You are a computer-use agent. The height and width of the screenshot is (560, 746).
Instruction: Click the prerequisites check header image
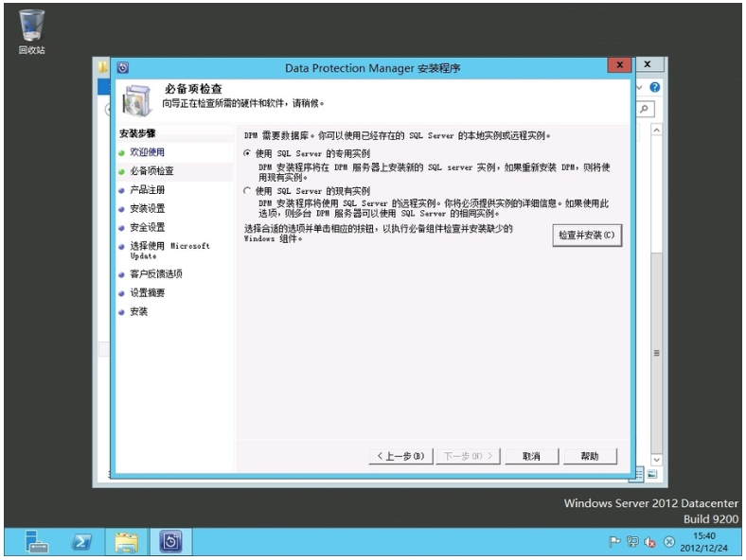[x=137, y=100]
